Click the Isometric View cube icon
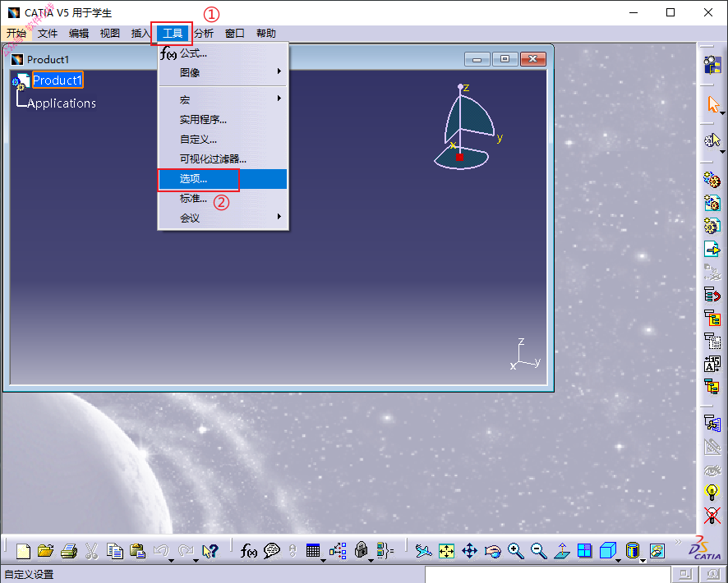728x583 pixels. point(607,551)
